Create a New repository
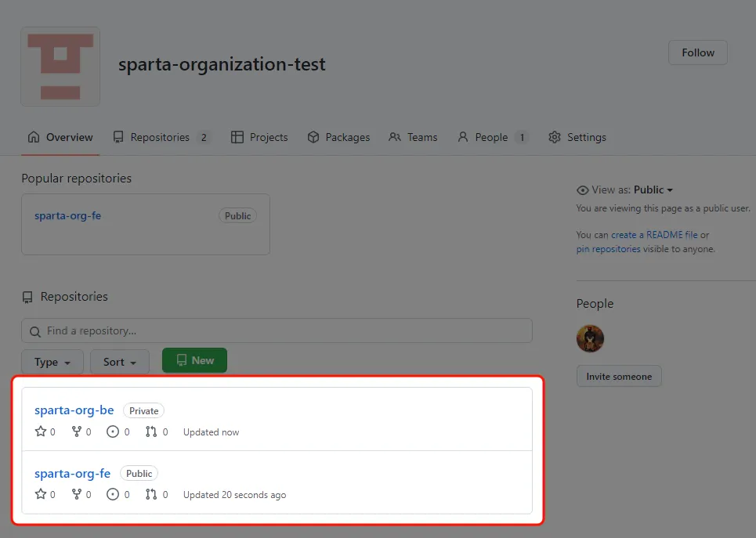This screenshot has width=756, height=538. (x=194, y=360)
